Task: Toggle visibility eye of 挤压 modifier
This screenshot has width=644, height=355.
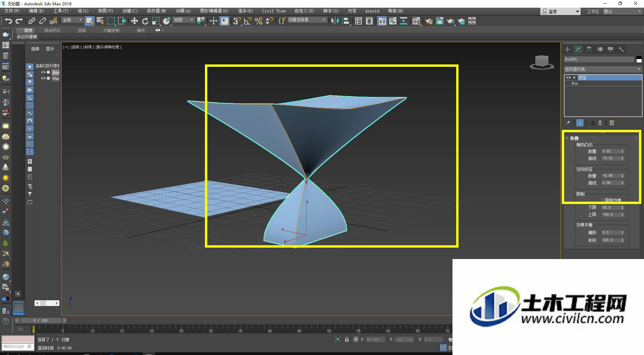Action: [568, 78]
